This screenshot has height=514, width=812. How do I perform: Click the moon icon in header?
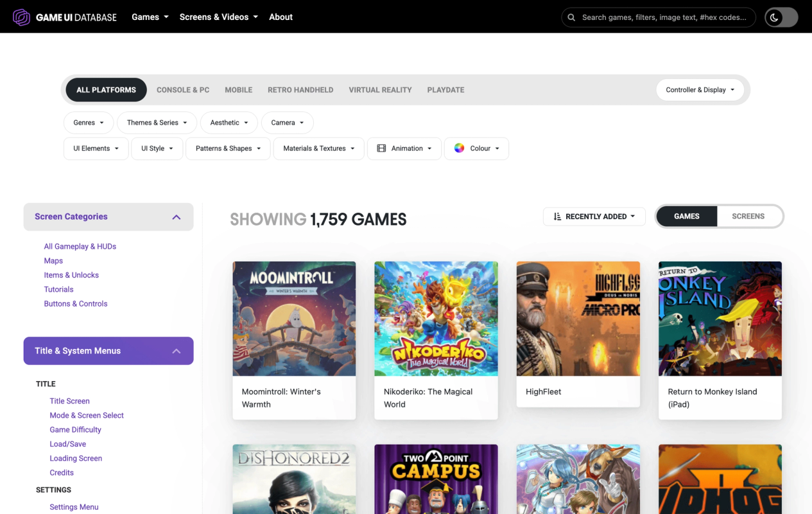click(x=774, y=17)
